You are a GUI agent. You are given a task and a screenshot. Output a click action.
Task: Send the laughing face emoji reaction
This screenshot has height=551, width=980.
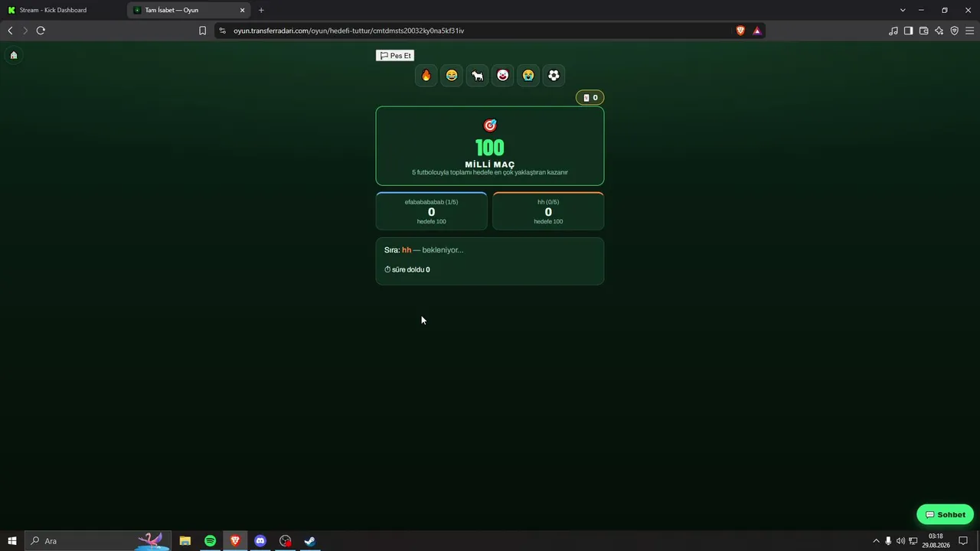pos(452,75)
